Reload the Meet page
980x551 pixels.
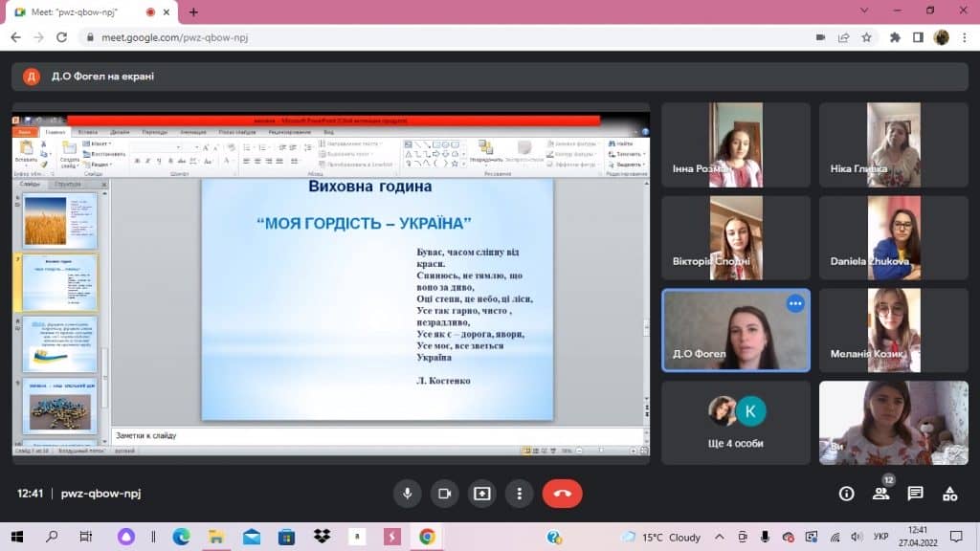tap(62, 37)
